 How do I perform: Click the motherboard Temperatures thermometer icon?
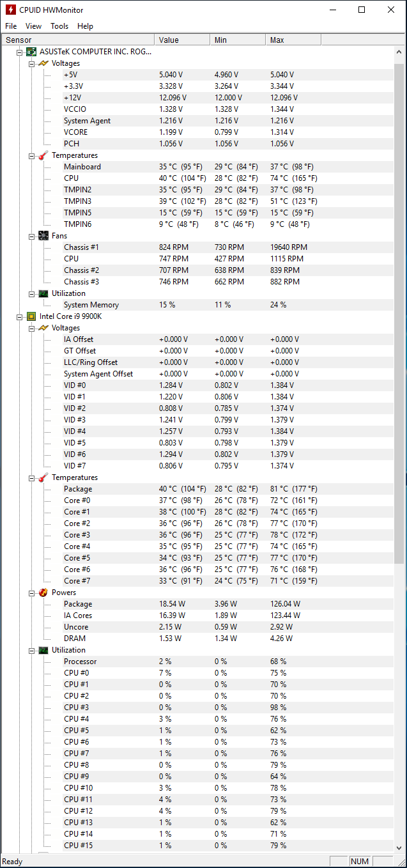tap(43, 155)
